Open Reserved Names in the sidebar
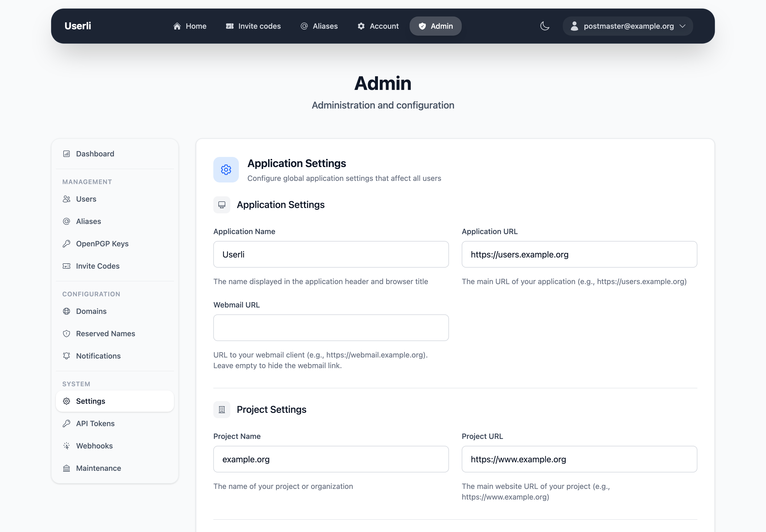 [x=115, y=334]
